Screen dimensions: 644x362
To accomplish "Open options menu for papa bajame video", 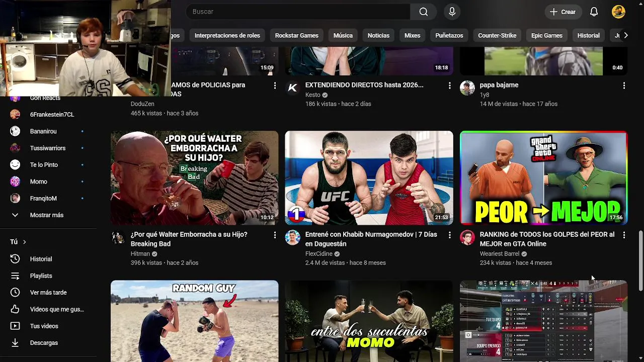I will 624,86.
